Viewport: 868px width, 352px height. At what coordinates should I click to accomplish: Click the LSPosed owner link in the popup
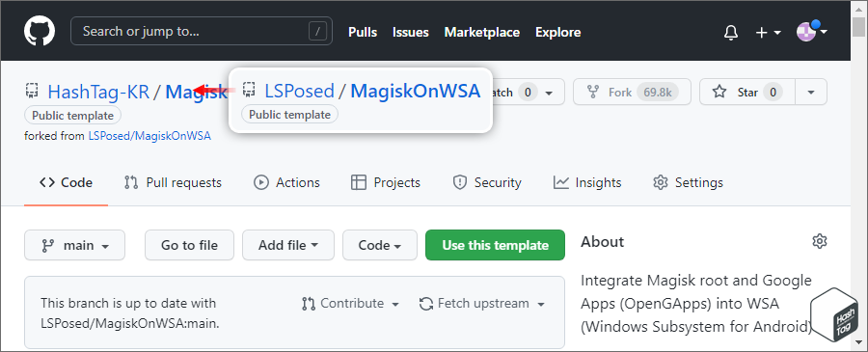coord(300,91)
